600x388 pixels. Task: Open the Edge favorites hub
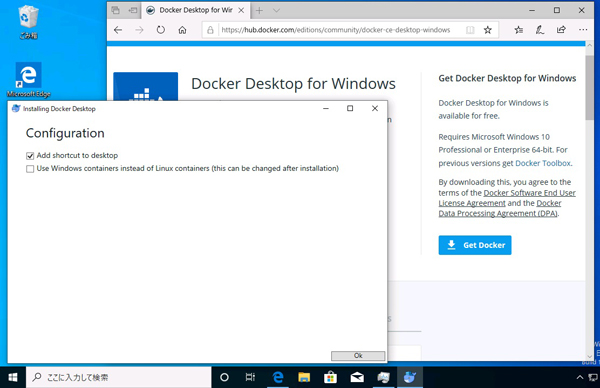pos(518,30)
